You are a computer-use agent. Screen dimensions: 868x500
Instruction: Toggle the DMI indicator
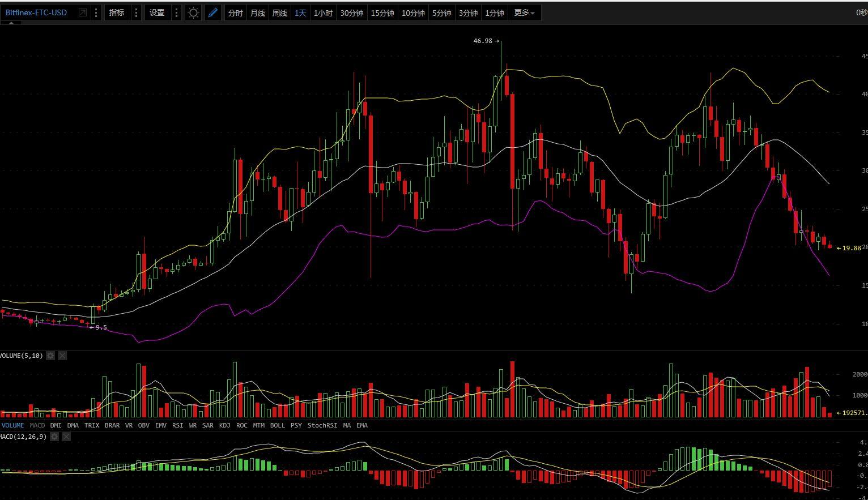(56, 425)
